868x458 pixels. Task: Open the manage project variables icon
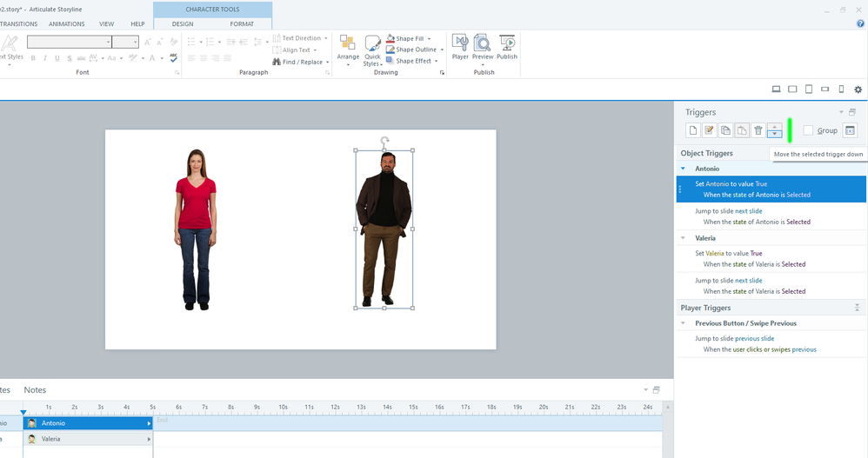[x=851, y=130]
